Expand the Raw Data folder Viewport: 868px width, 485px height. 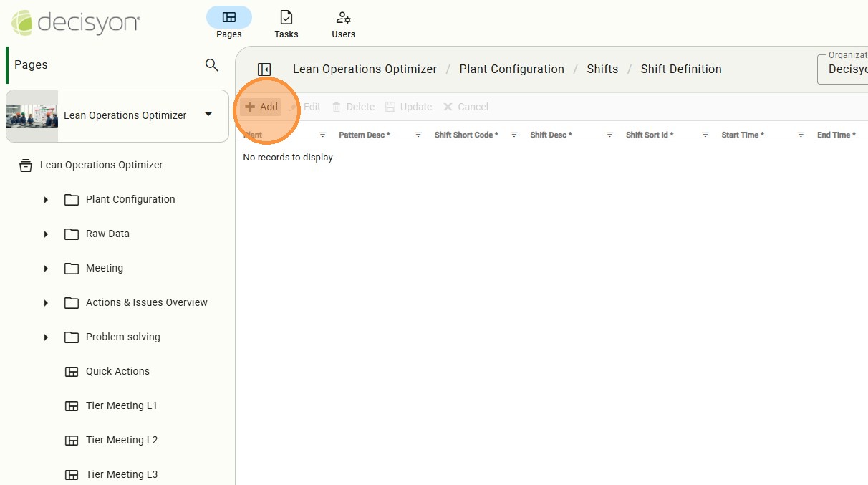point(46,234)
